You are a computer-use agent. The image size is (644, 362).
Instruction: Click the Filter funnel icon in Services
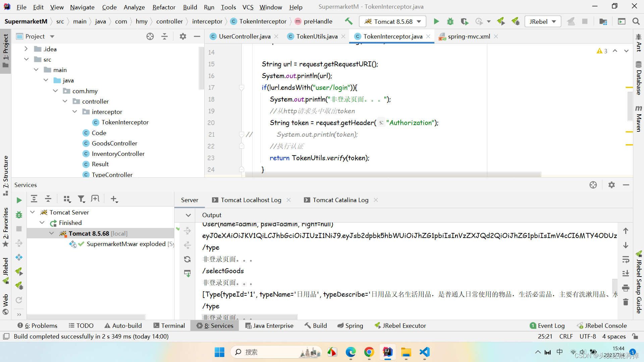point(82,199)
